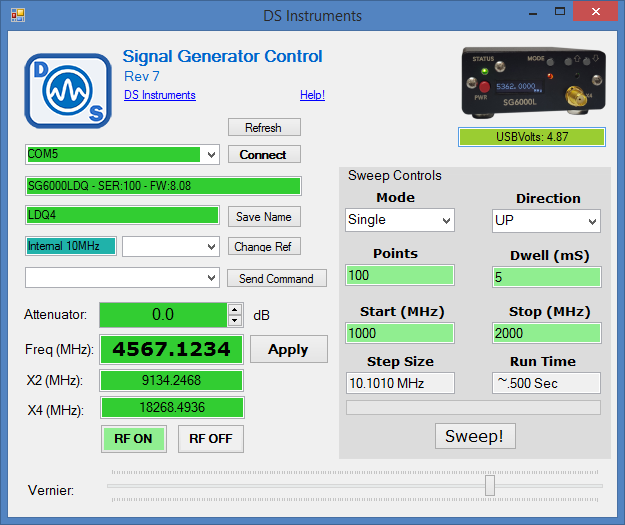Viewport: 625px width, 525px height.
Task: Decrease attenuator value with down arrow
Action: tap(235, 320)
